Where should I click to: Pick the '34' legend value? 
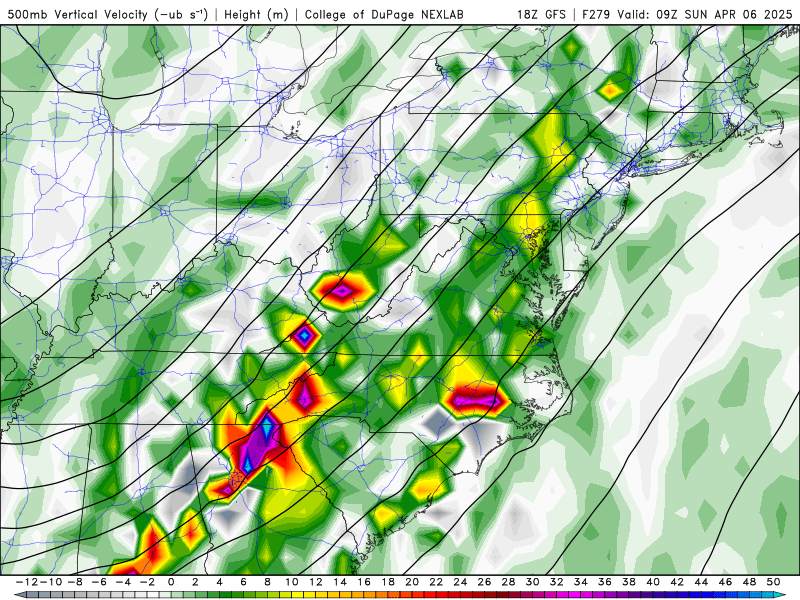(581, 582)
